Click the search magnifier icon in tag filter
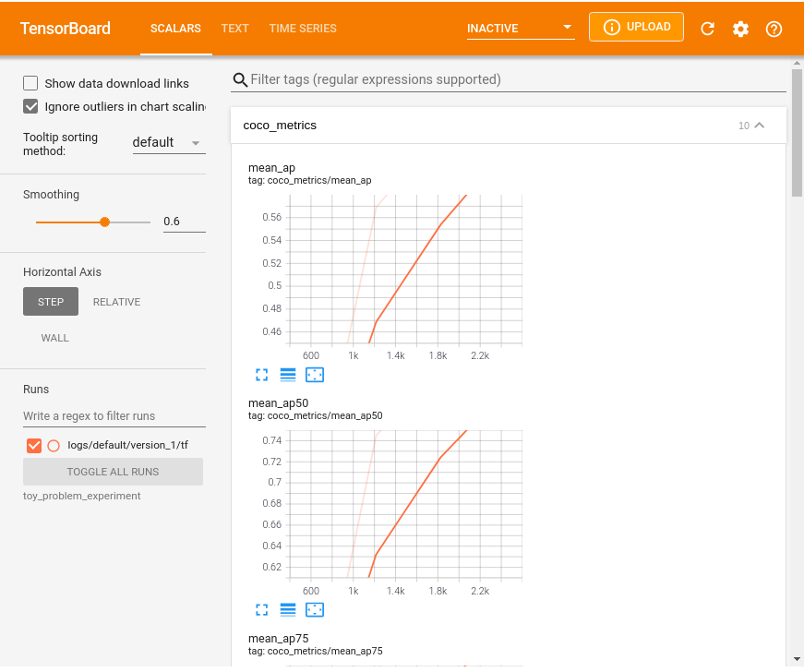The width and height of the screenshot is (804, 672). 240,79
